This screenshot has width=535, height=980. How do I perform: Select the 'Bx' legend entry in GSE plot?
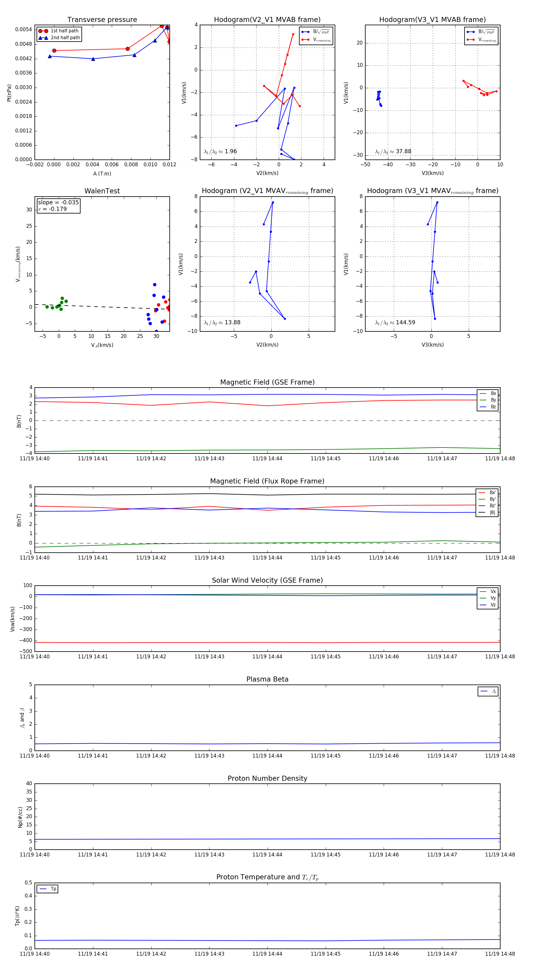click(x=488, y=393)
